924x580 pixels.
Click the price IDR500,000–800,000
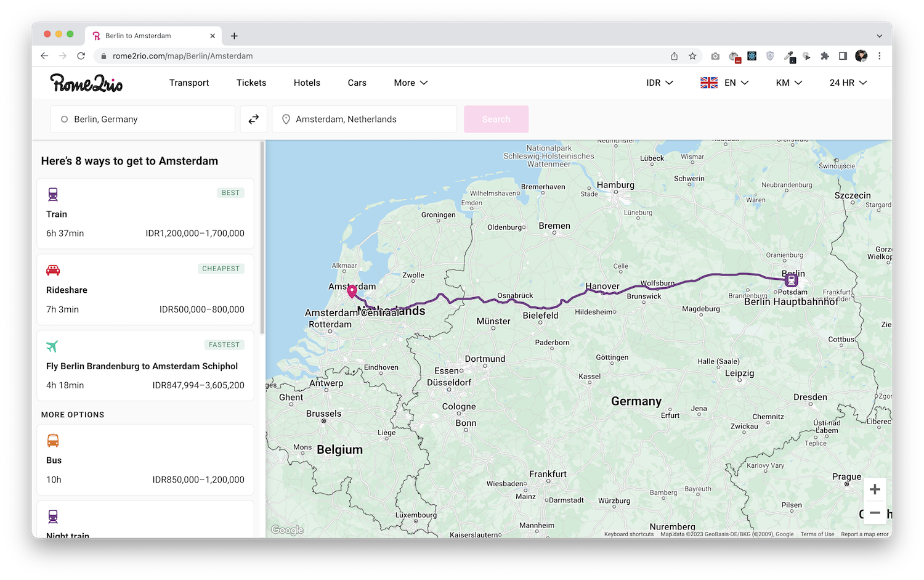(202, 309)
